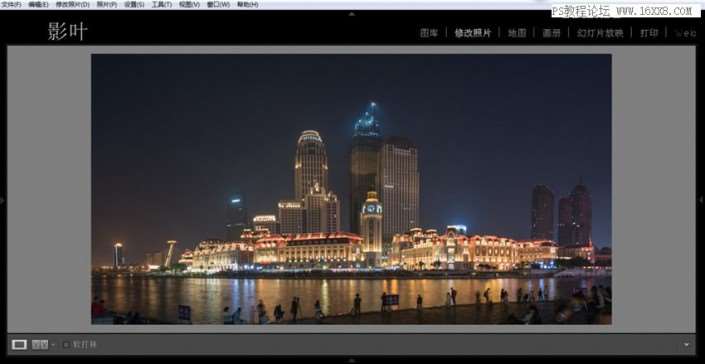The width and height of the screenshot is (705, 364).
Task: Enable the 软打样 soft proofing checkbox
Action: coord(66,345)
